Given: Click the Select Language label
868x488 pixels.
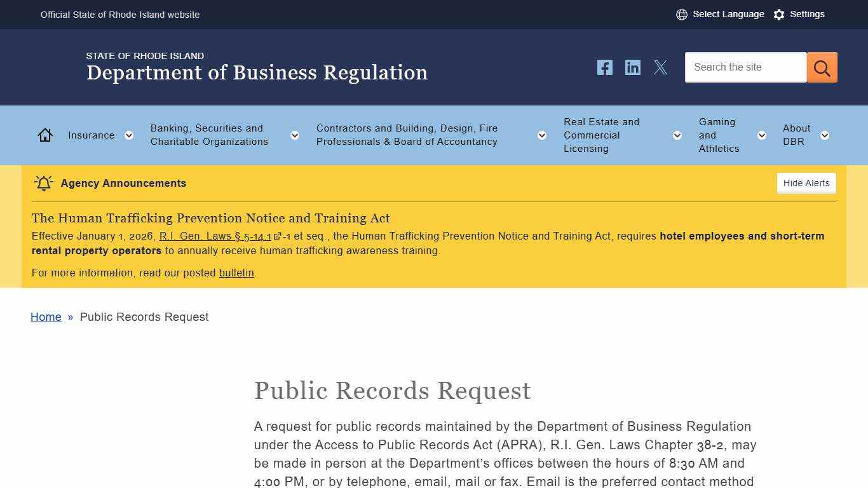Looking at the screenshot, I should point(728,14).
